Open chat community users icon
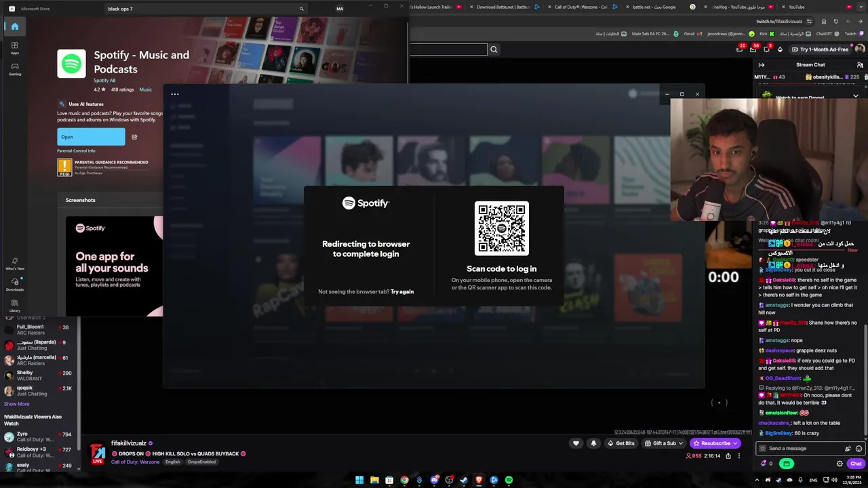Viewport: 868px width, 488px height. pyautogui.click(x=860, y=65)
